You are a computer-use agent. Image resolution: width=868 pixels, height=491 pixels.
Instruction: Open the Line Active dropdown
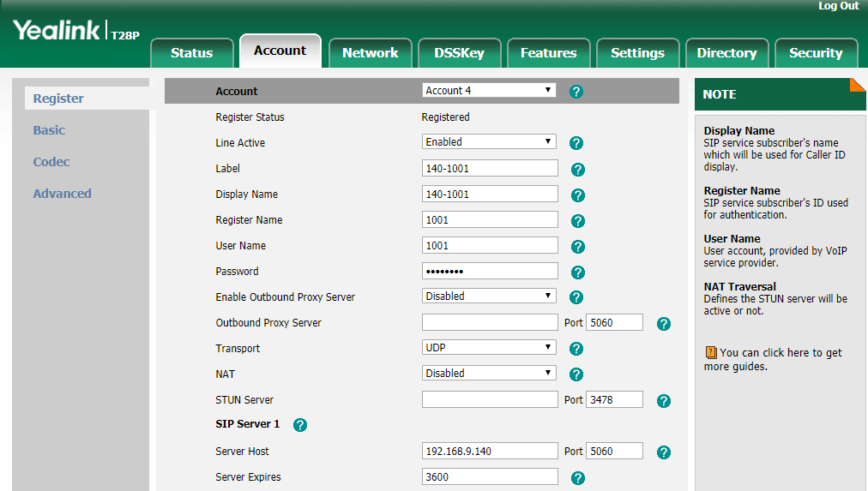pos(489,142)
